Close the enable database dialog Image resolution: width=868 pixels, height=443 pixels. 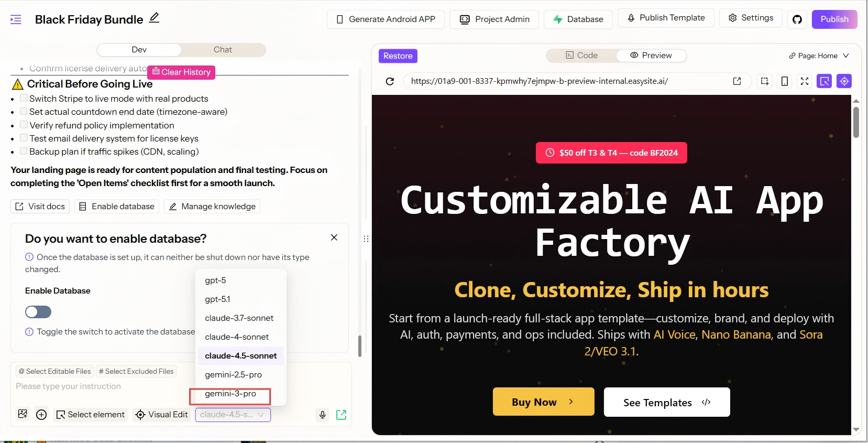tap(334, 237)
